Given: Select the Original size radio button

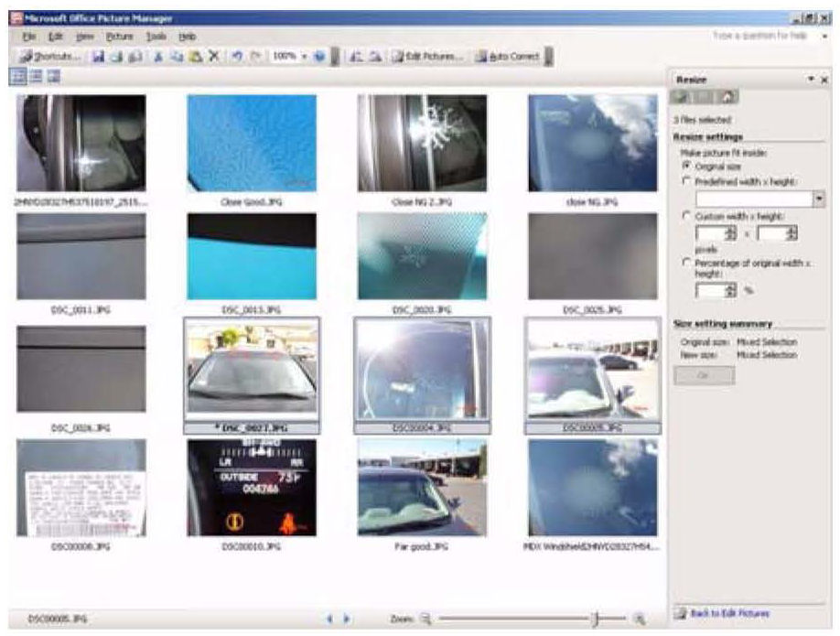Looking at the screenshot, I should pyautogui.click(x=686, y=167).
